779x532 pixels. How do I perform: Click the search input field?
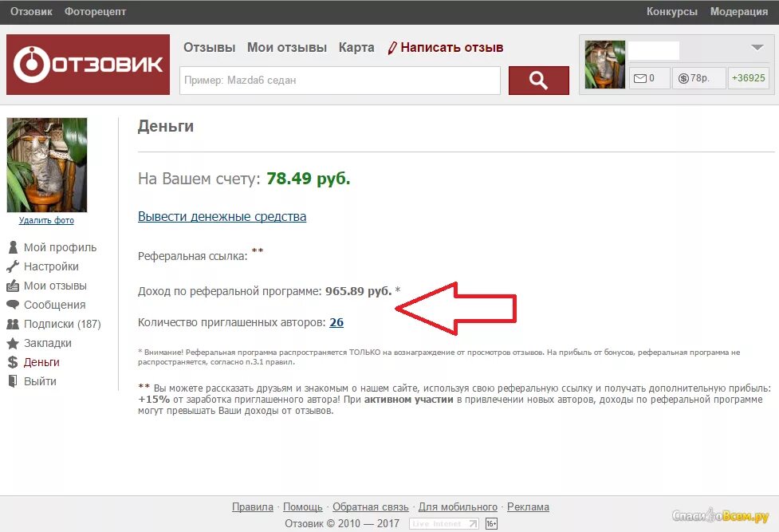(340, 80)
